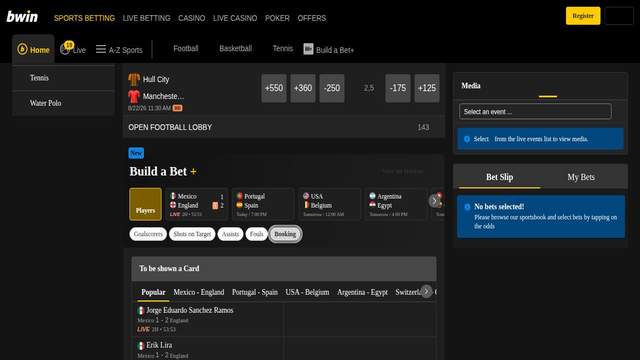640x360 pixels.
Task: Click the yellow plus in Build a Bet heading
Action: pyautogui.click(x=193, y=172)
